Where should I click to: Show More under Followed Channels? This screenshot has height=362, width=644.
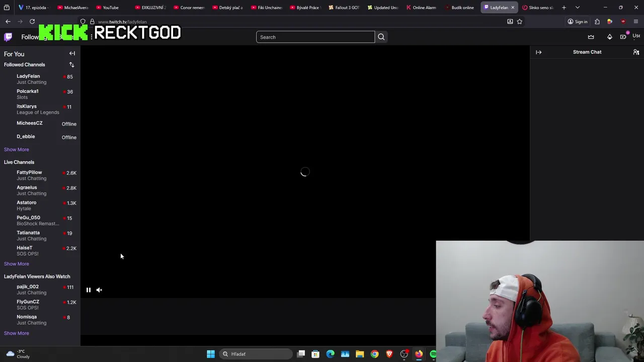click(x=16, y=149)
